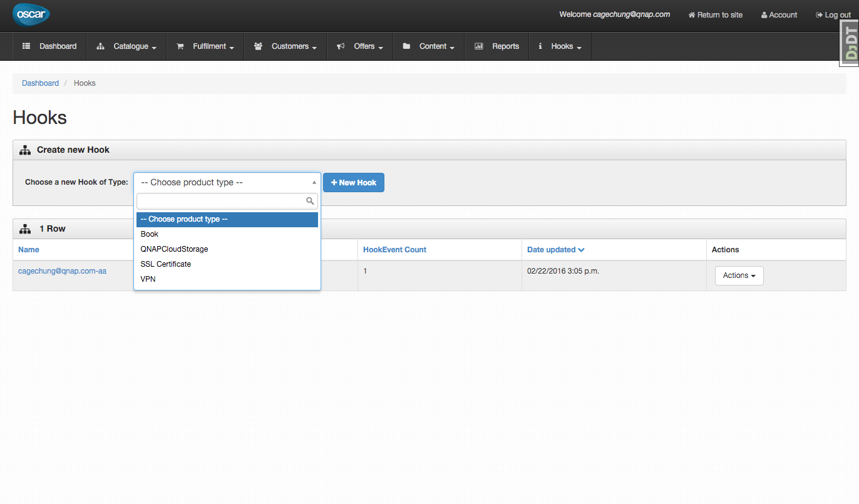Viewport: 859px width, 504px height.
Task: Open the Reports page
Action: 497,46
